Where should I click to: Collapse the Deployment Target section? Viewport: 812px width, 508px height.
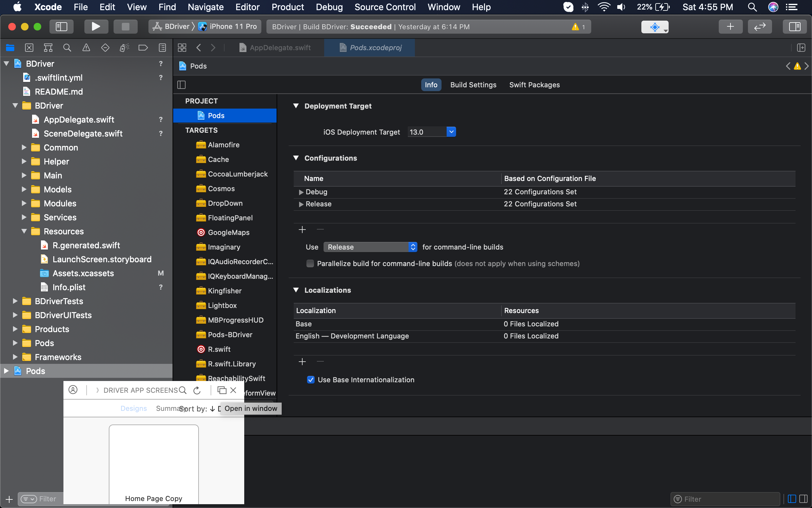(296, 106)
